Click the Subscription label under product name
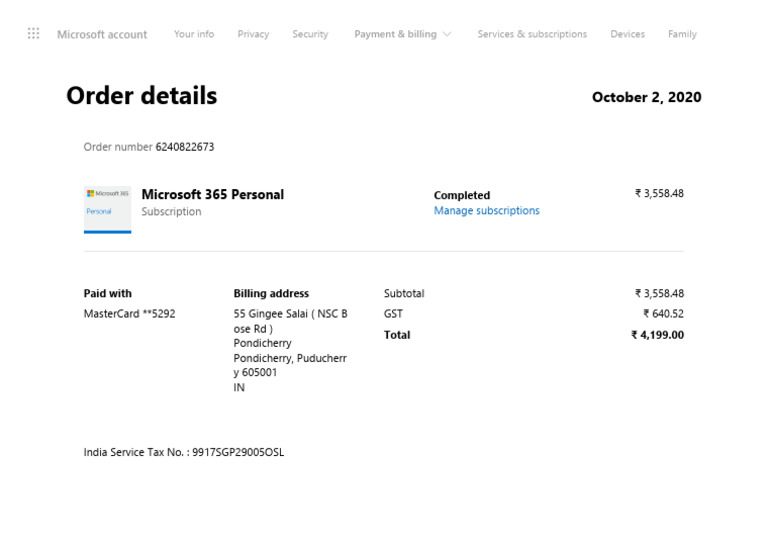This screenshot has width=768, height=543. 171,212
